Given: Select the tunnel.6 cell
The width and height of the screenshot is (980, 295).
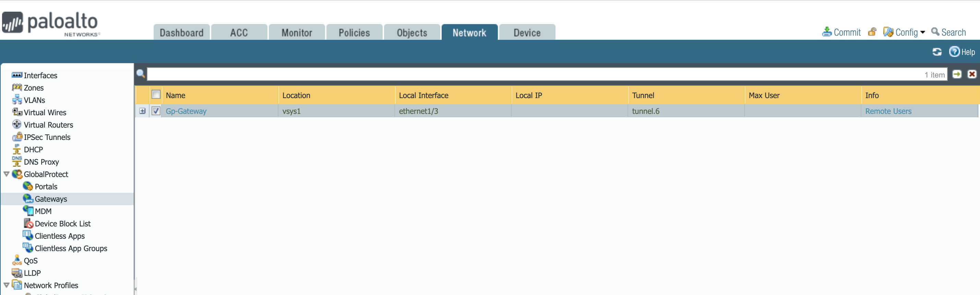Looking at the screenshot, I should pyautogui.click(x=686, y=111).
